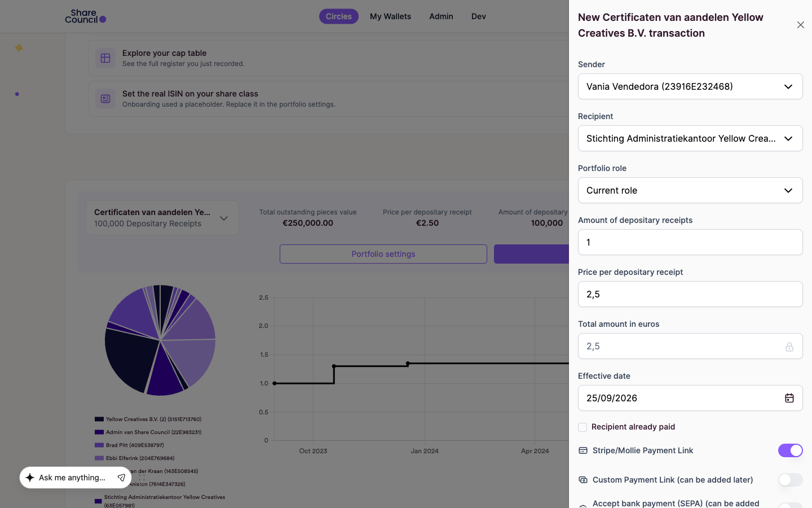Click the Oct 2023 axis label
Image resolution: width=812 pixels, height=508 pixels.
(314, 451)
